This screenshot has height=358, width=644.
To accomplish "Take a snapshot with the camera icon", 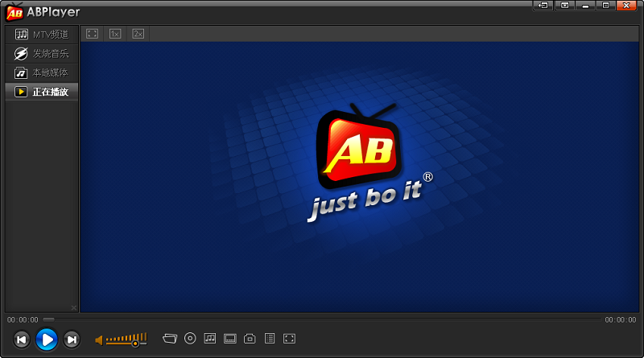I will 250,339.
